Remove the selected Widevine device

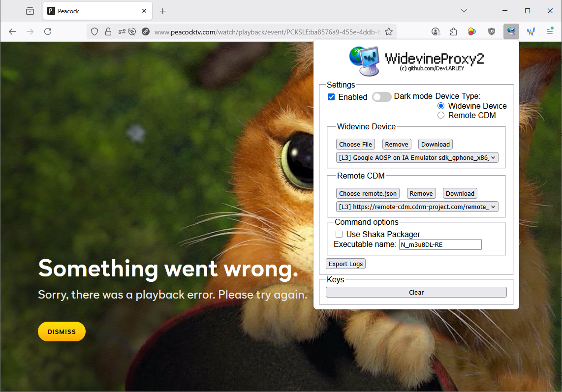(x=397, y=145)
